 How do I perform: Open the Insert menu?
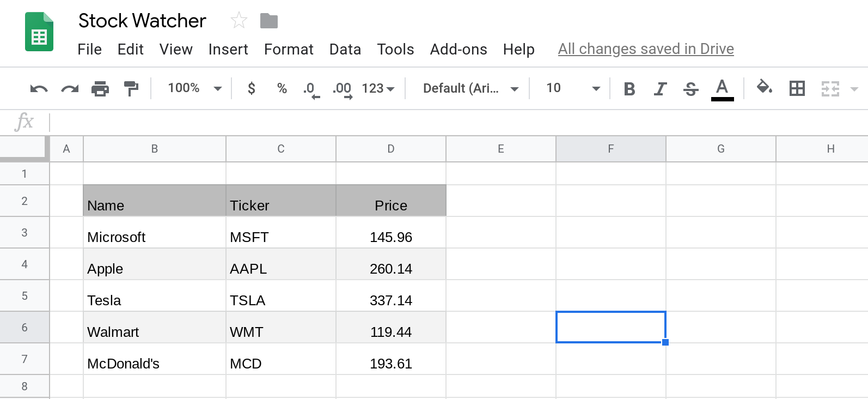click(x=228, y=49)
